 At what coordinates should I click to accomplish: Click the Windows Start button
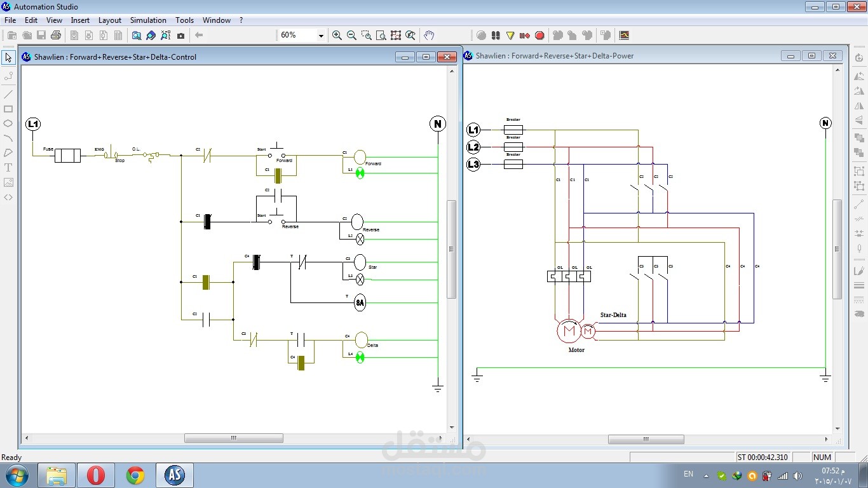[x=17, y=475]
